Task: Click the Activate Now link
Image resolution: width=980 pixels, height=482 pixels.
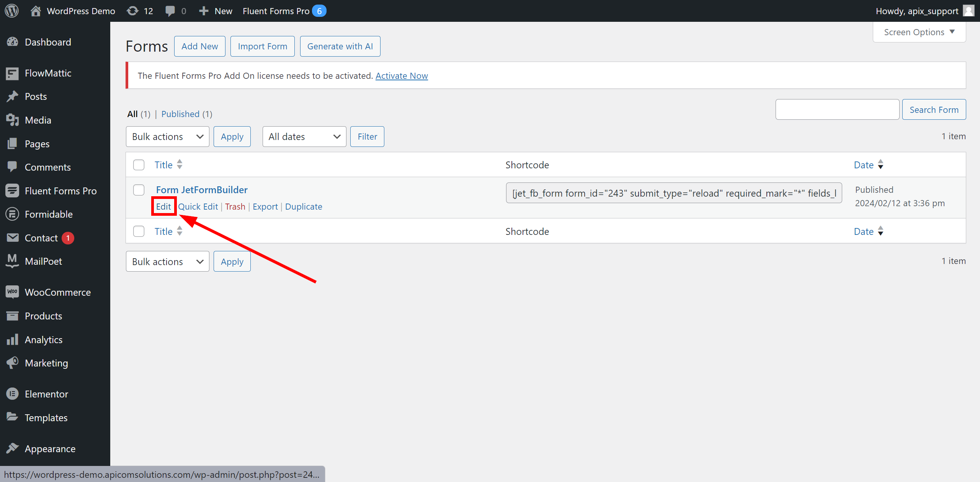Action: (402, 76)
